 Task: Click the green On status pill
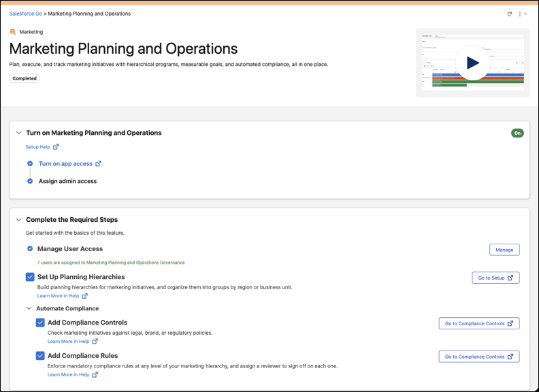(x=517, y=133)
